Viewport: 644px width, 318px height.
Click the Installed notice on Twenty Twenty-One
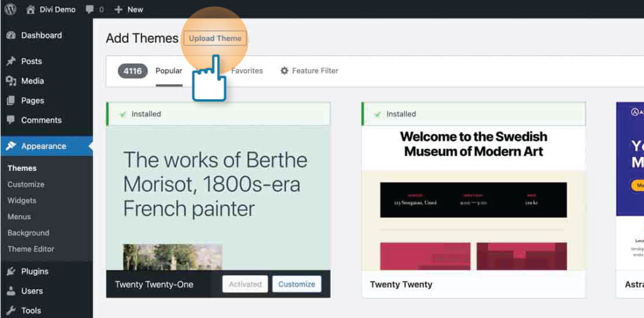pos(218,114)
